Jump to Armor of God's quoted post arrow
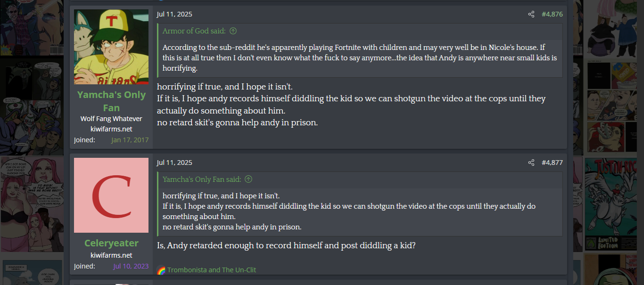 tap(233, 31)
